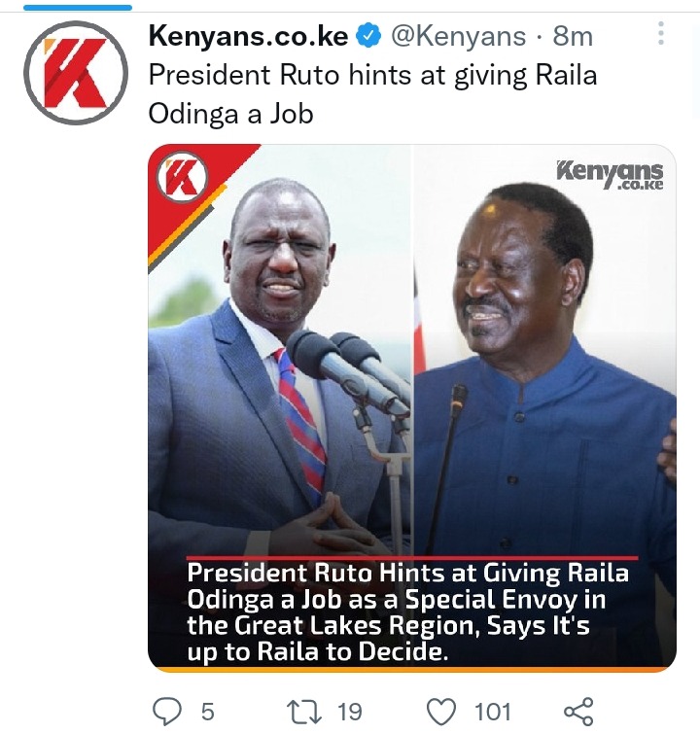
Task: View the 5 replies count
Action: (x=208, y=712)
